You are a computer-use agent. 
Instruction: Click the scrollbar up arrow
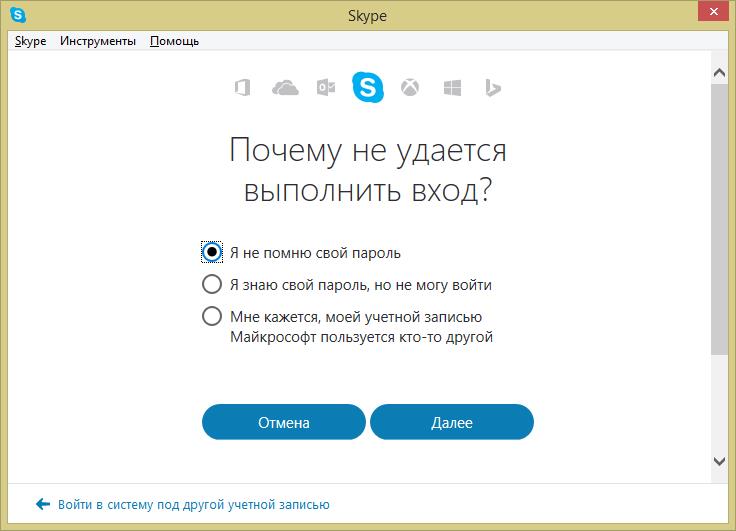719,73
